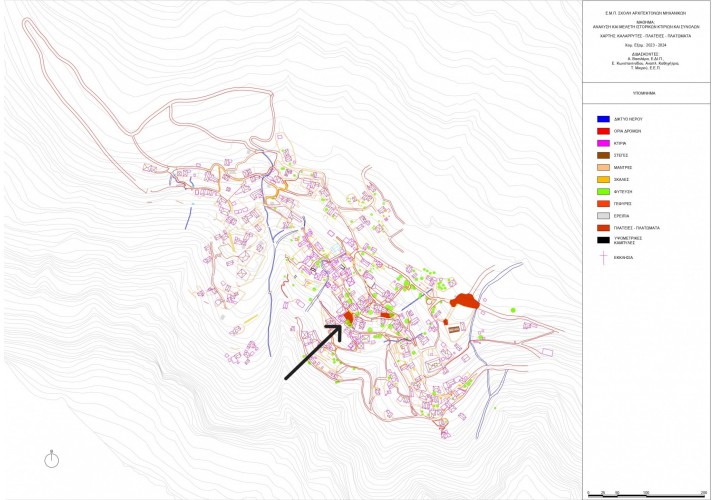The image size is (715, 500).
Task: Click the ΥΨΟΜΕΤΡΙΚΕΣ ΚΑΜΠΥΛΕΣ legend label
Action: coord(627,240)
